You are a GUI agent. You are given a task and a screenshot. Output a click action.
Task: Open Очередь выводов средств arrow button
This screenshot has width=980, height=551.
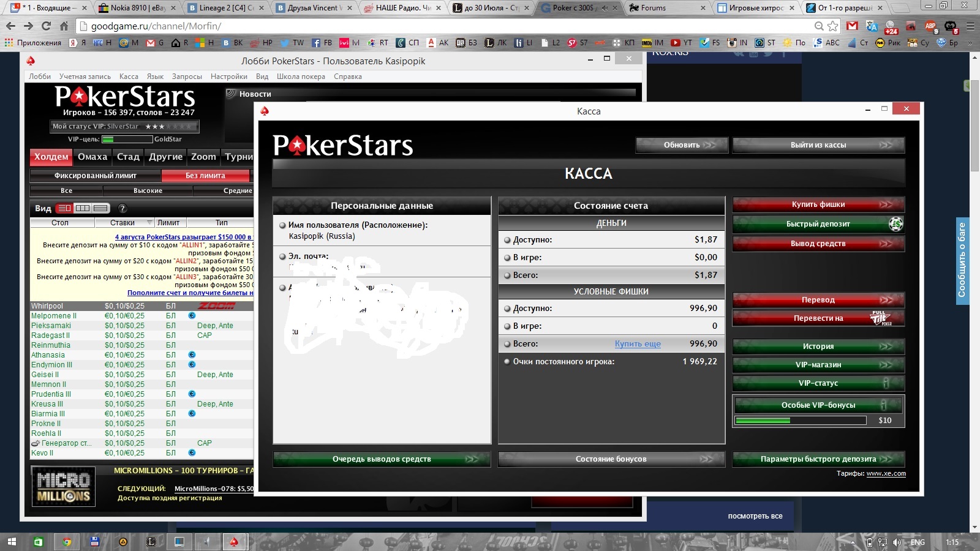point(472,459)
